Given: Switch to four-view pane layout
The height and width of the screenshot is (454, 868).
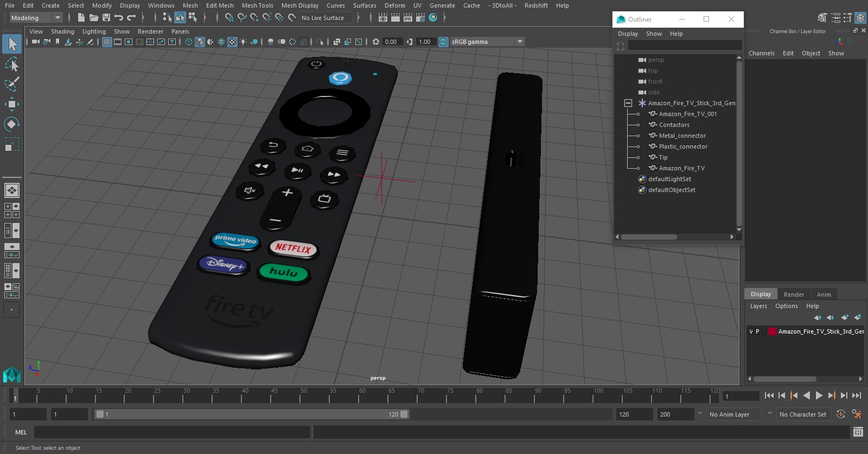Looking at the screenshot, I should 12,210.
